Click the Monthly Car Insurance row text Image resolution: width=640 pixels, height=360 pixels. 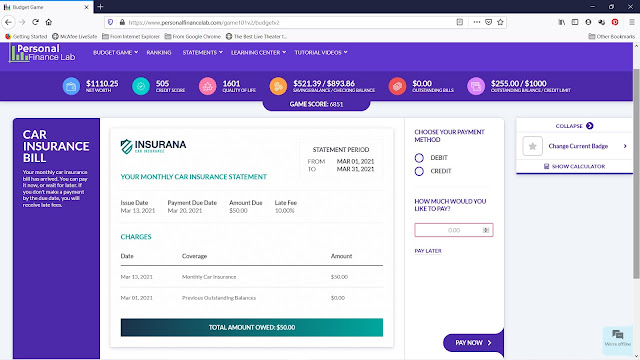[209, 277]
